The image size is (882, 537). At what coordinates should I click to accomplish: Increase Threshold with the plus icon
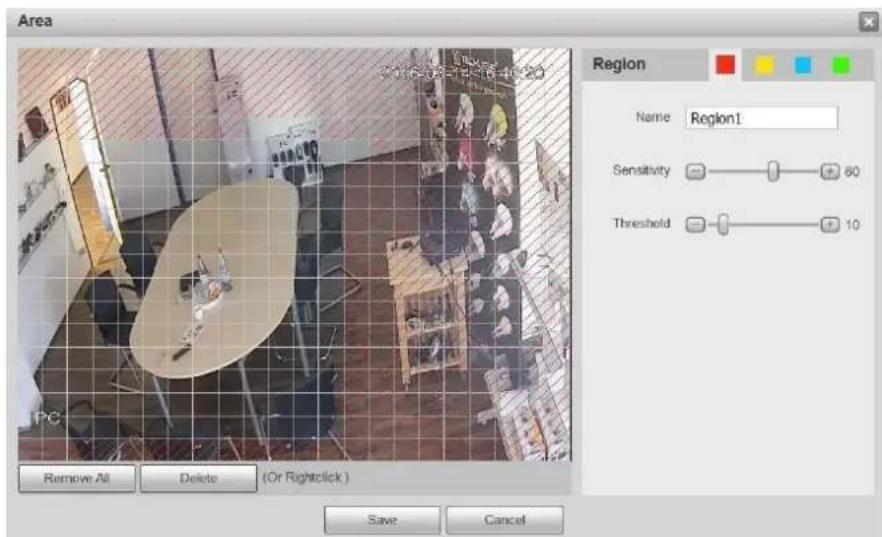click(830, 225)
